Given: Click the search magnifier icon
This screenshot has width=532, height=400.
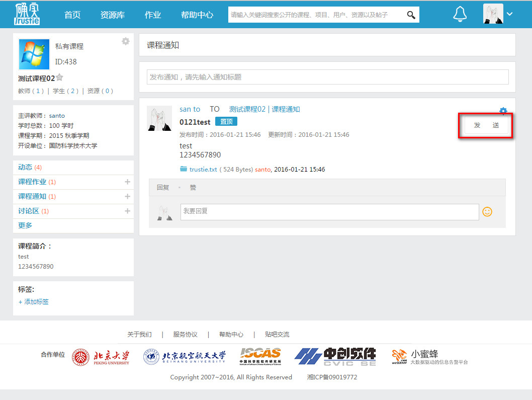Looking at the screenshot, I should pos(411,15).
